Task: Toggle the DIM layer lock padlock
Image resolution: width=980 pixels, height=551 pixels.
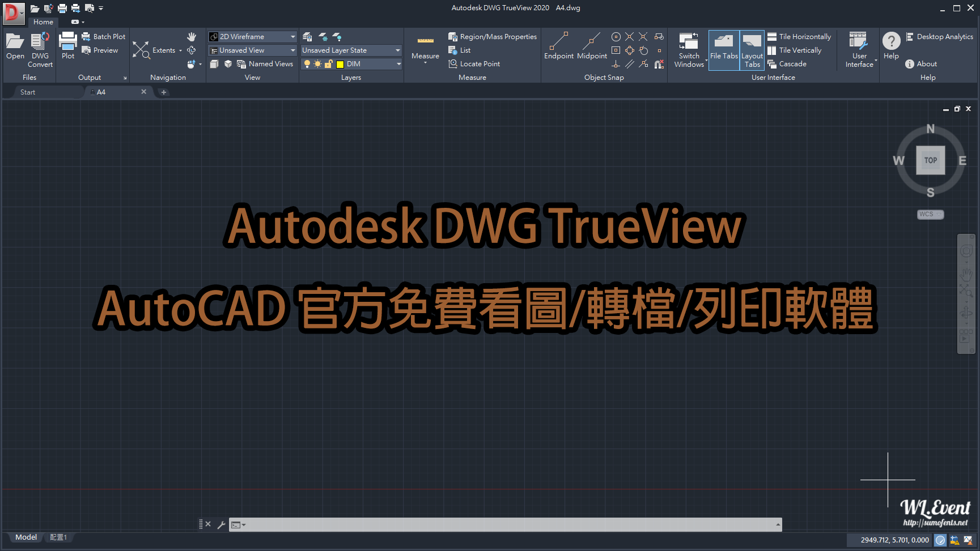Action: coord(328,64)
